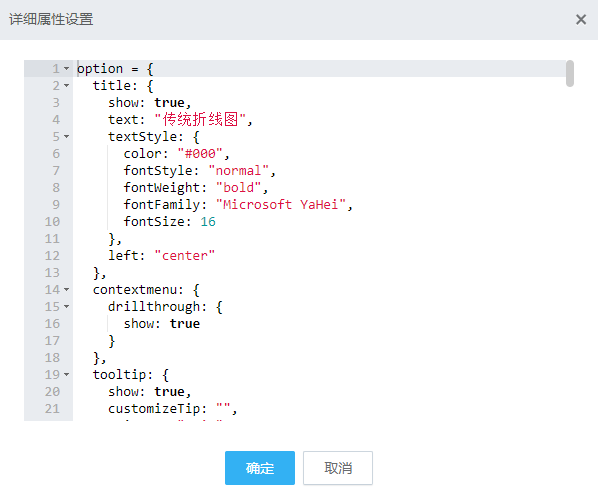This screenshot has width=598, height=494.
Task: Click the 取消 cancel button
Action: pyautogui.click(x=338, y=468)
